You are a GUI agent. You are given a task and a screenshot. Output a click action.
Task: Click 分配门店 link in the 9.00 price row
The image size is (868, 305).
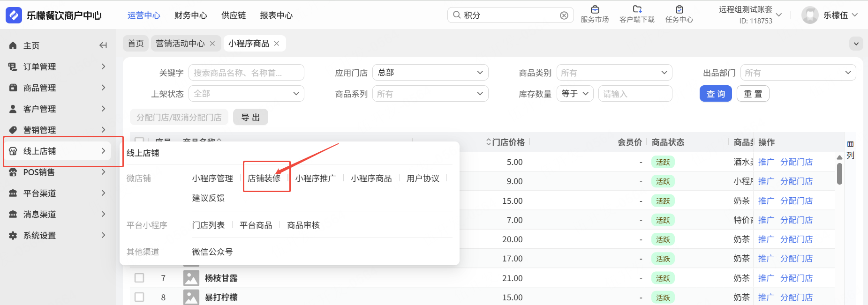797,181
